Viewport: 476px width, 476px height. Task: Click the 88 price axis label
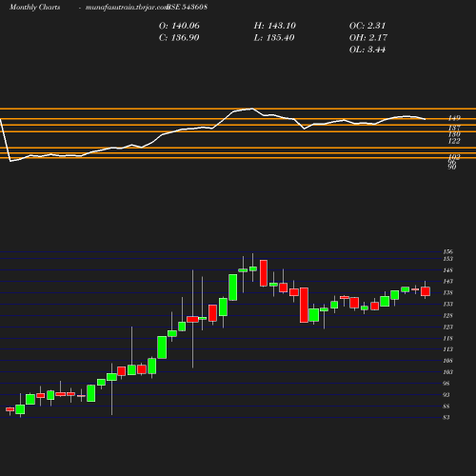[x=446, y=407]
